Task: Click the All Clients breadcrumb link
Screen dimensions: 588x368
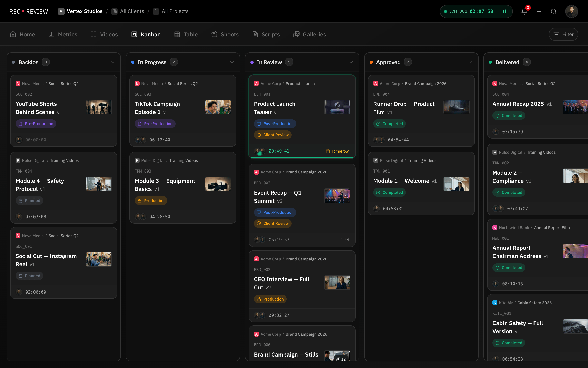Action: (132, 11)
